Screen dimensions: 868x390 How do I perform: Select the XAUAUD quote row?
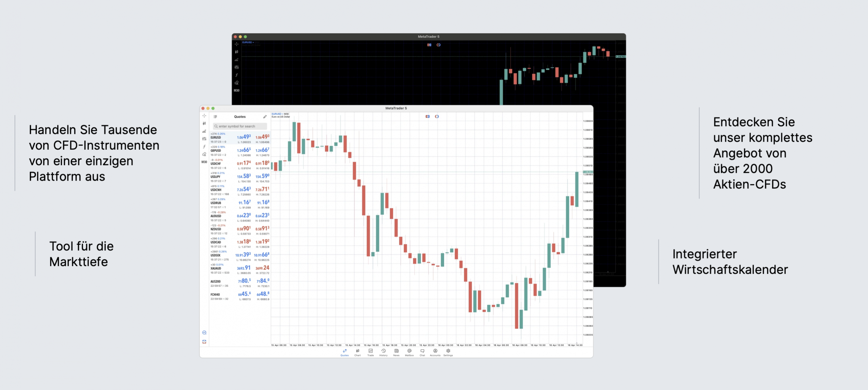[240, 269]
